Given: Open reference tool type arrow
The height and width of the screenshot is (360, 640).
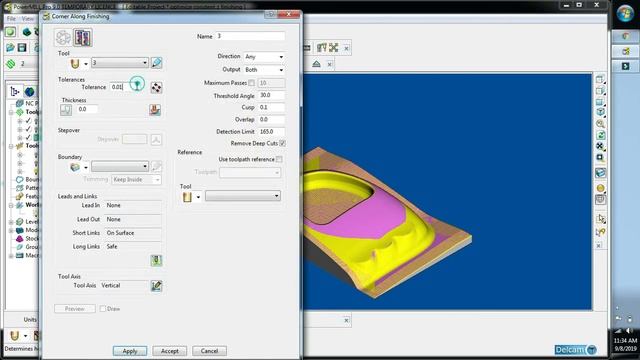Looking at the screenshot, I should tap(198, 197).
